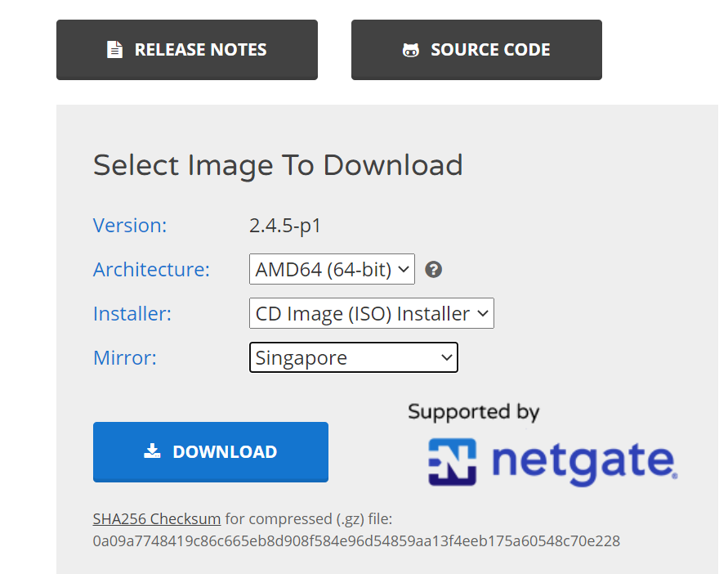The width and height of the screenshot is (728, 574).
Task: Click the architecture help question mark icon
Action: 434,270
